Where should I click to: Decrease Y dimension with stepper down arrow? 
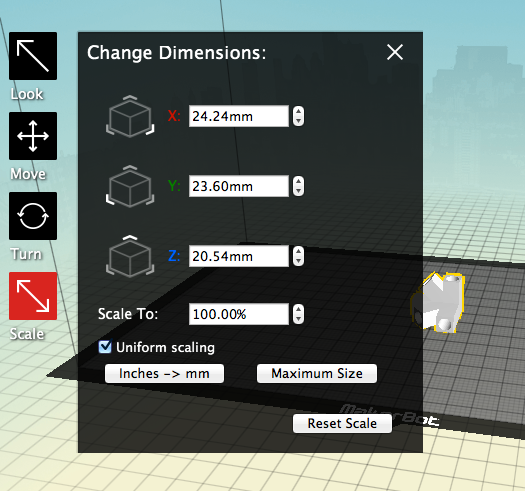click(298, 191)
